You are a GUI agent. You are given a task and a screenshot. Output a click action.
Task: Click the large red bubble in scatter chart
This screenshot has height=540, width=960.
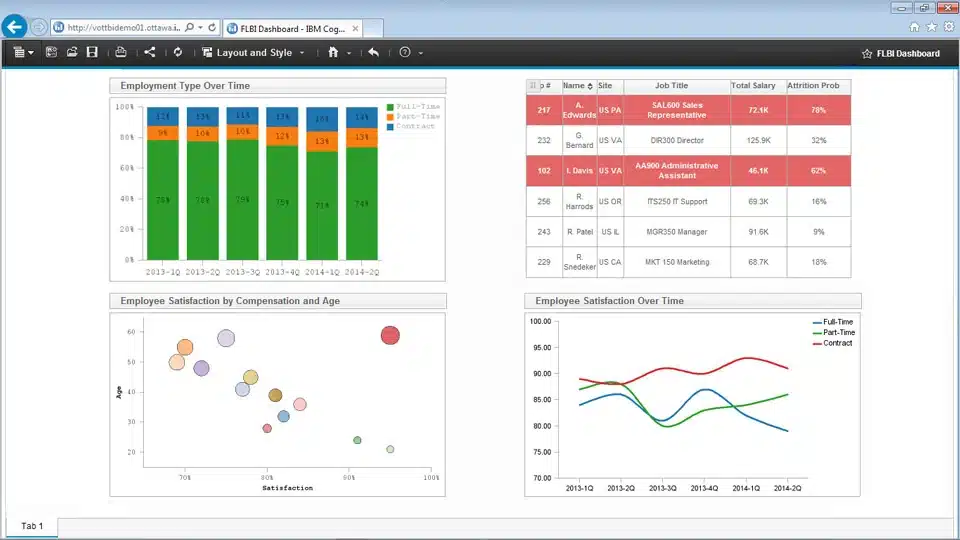coord(390,335)
